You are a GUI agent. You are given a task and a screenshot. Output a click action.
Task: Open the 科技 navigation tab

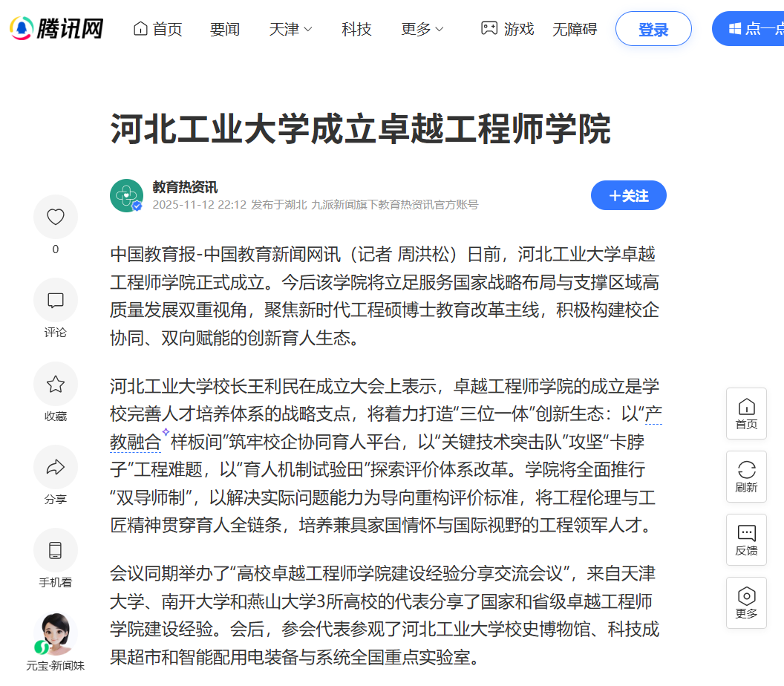coord(356,30)
